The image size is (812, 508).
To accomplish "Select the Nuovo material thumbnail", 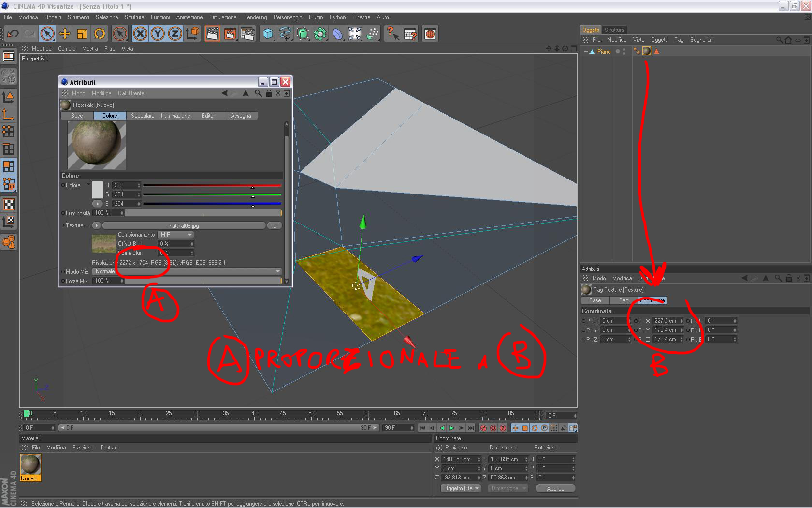I will [31, 465].
